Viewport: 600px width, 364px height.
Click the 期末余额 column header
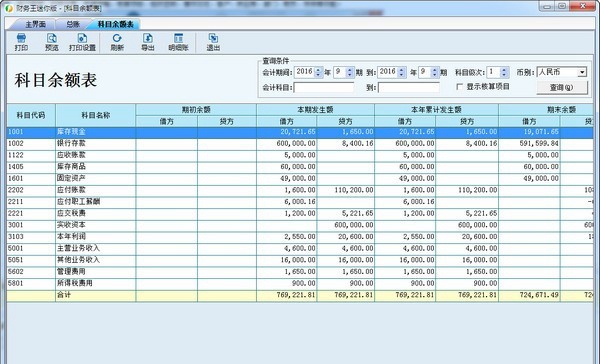tap(546, 109)
